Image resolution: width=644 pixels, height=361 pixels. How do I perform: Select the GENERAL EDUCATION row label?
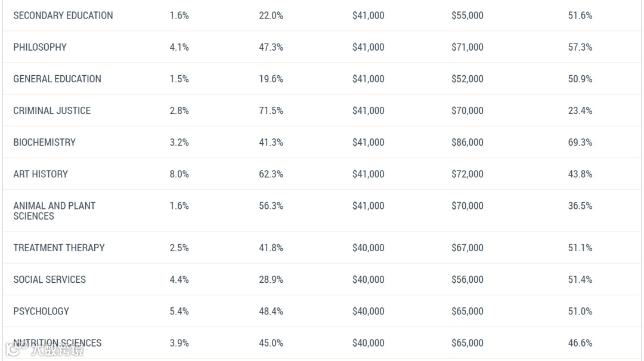point(57,79)
